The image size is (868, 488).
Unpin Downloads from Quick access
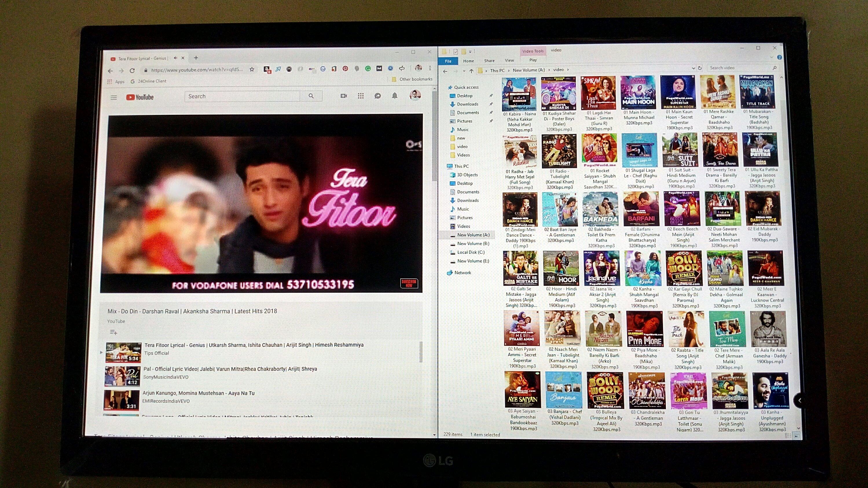491,104
